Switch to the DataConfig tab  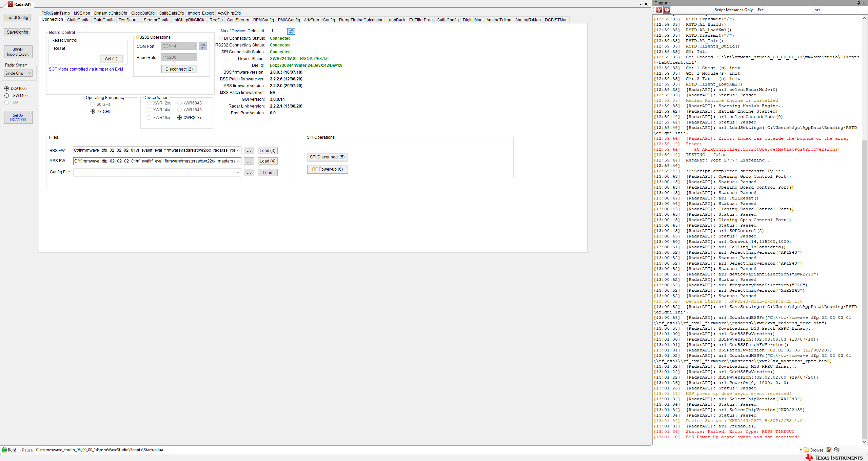[x=104, y=20]
